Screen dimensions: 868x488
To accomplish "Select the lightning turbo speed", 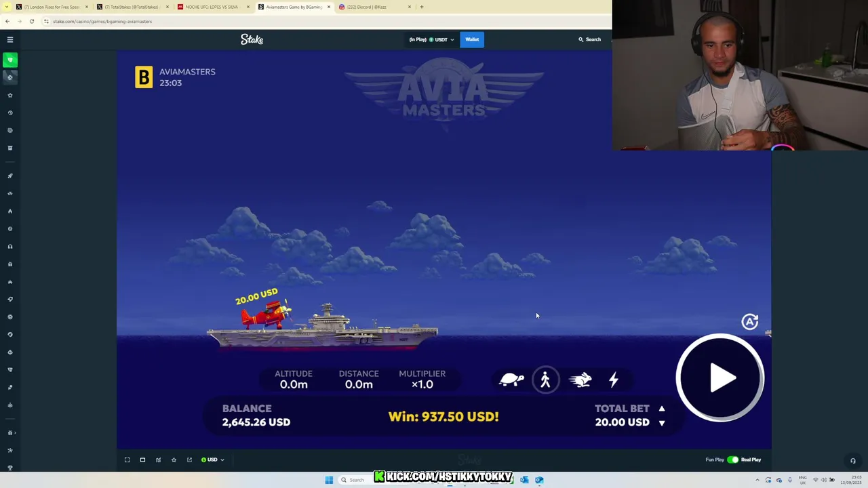I will coord(614,380).
